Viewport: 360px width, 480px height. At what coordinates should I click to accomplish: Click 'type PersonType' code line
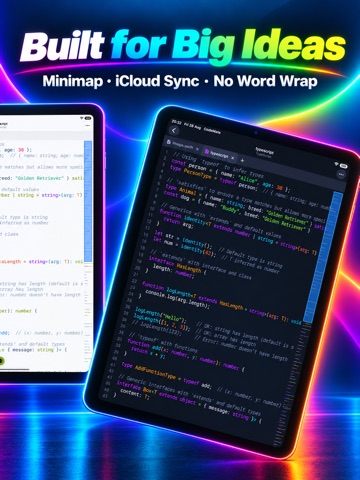coord(213,178)
